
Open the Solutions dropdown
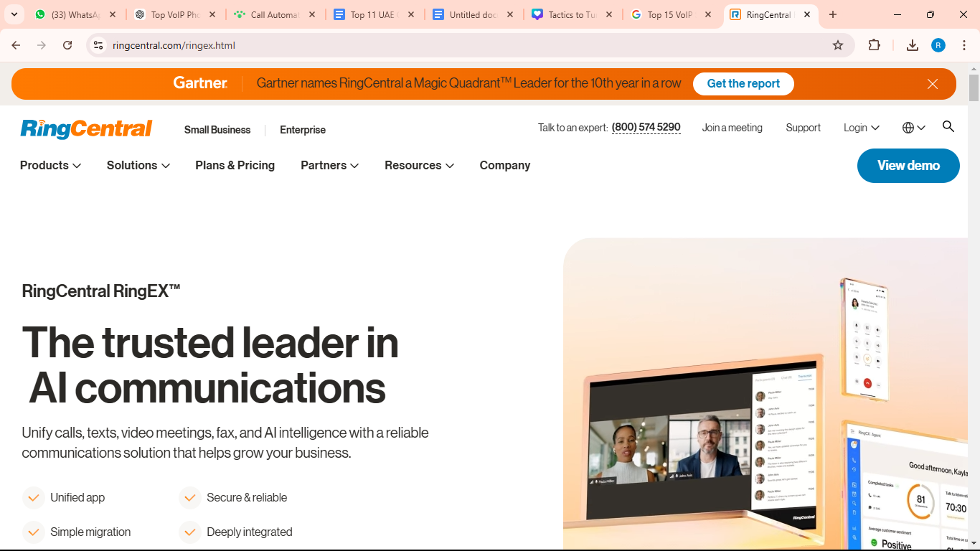[x=137, y=165]
